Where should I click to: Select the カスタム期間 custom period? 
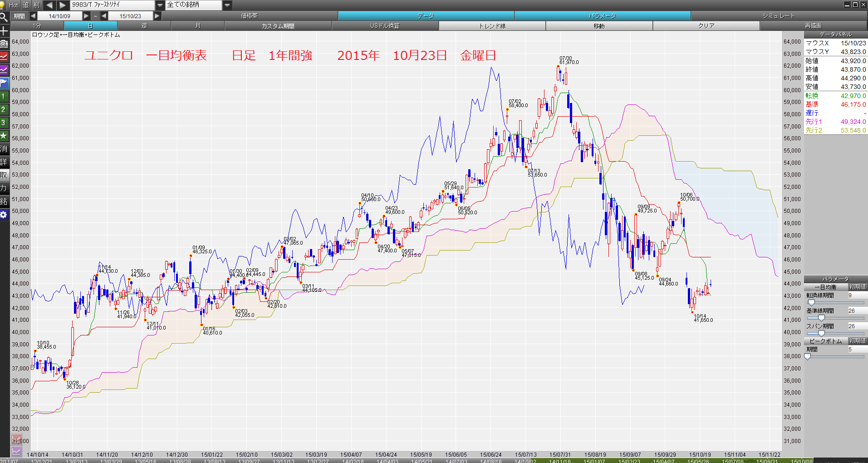pos(278,26)
